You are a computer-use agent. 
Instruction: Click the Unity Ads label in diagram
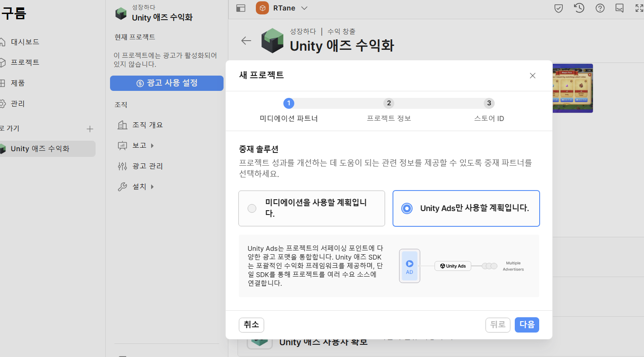[x=453, y=266]
